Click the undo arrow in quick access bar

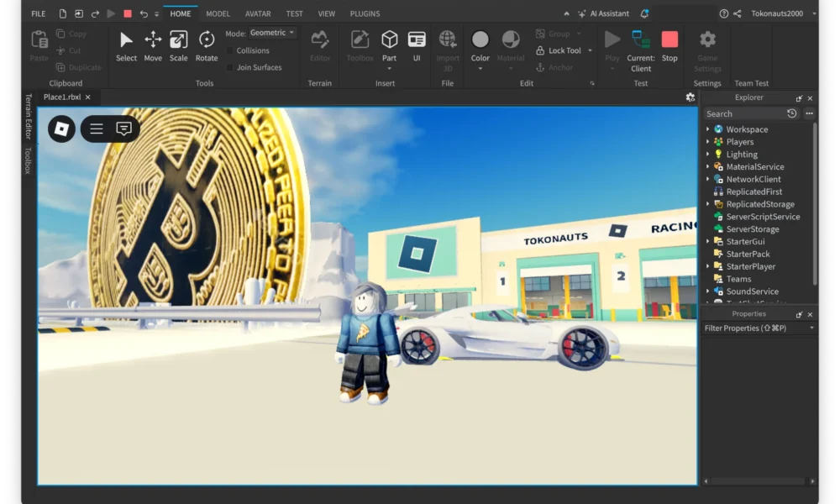pos(144,13)
